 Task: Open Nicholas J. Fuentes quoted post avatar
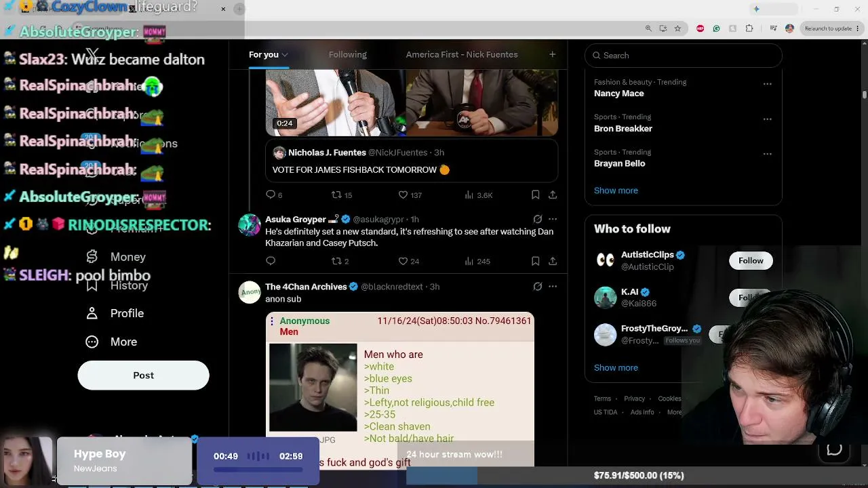(279, 152)
